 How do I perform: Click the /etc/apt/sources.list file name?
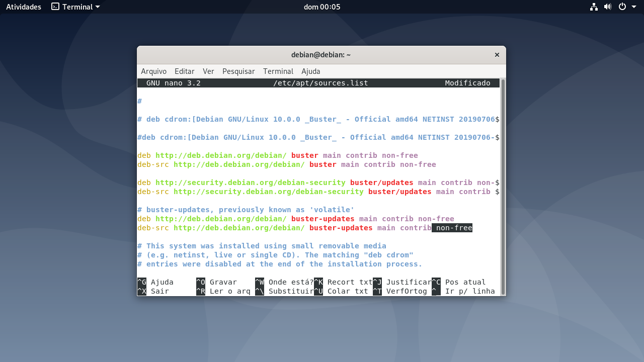pos(320,83)
